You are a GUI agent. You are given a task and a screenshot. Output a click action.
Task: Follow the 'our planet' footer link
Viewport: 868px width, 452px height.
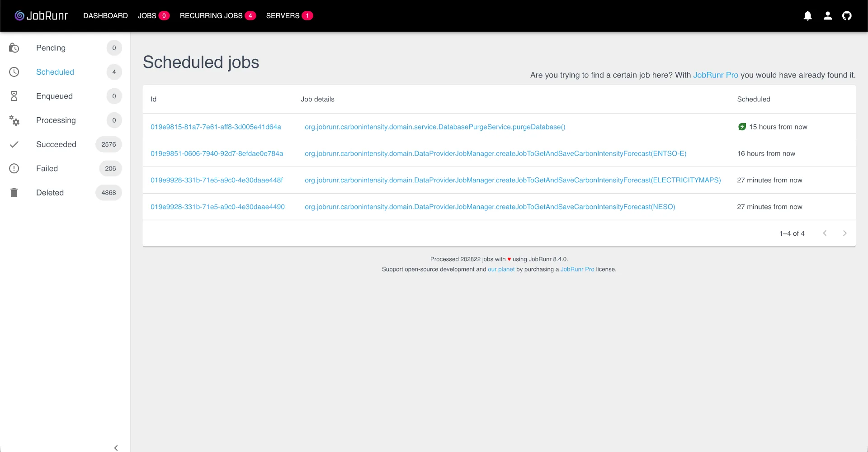(501, 269)
